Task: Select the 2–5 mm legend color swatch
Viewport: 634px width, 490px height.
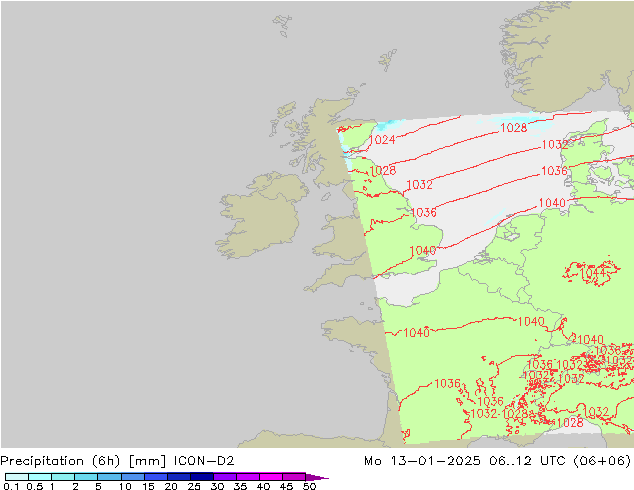Action: 86,477
